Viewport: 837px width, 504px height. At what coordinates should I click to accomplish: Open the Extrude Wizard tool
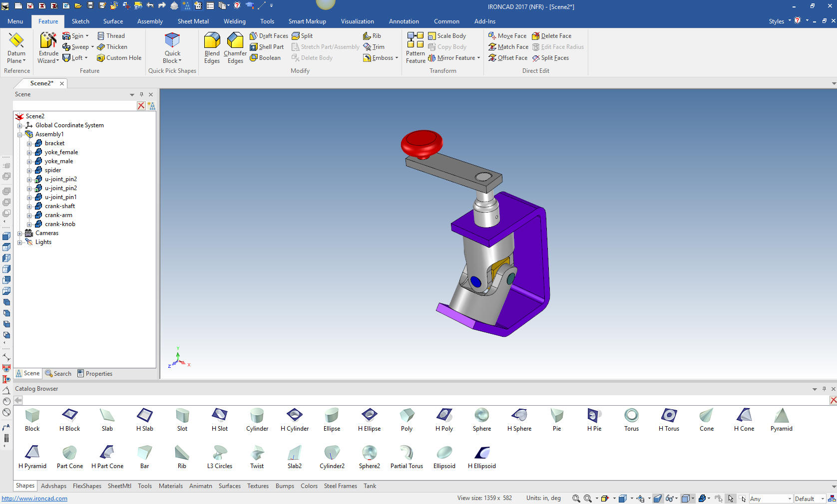(48, 47)
